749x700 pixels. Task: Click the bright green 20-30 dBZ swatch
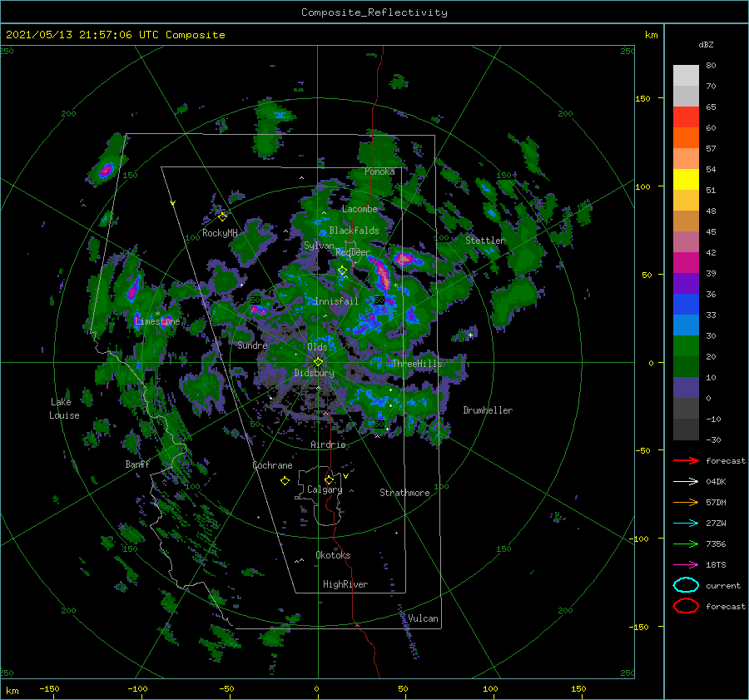pos(686,346)
